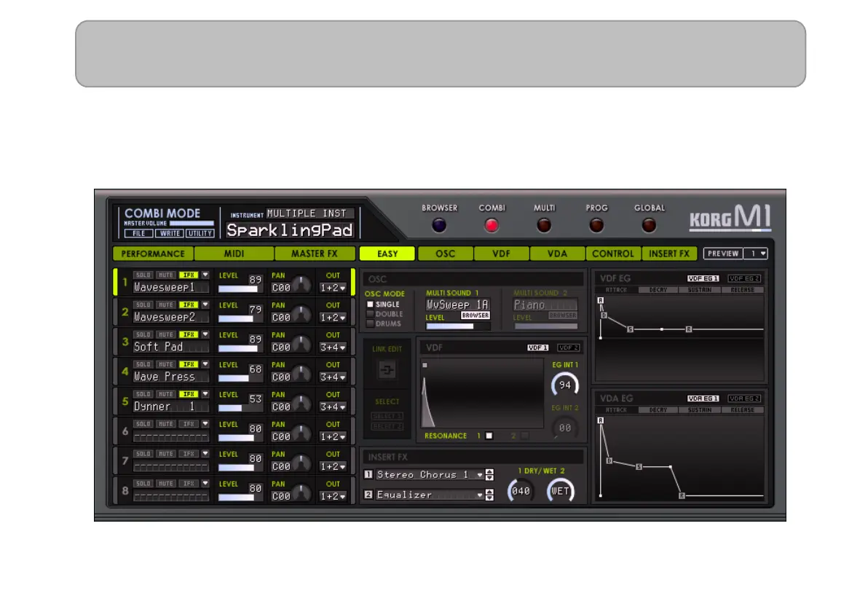Click the BROWSER mode LED button
This screenshot has width=868, height=612.
pos(439,225)
